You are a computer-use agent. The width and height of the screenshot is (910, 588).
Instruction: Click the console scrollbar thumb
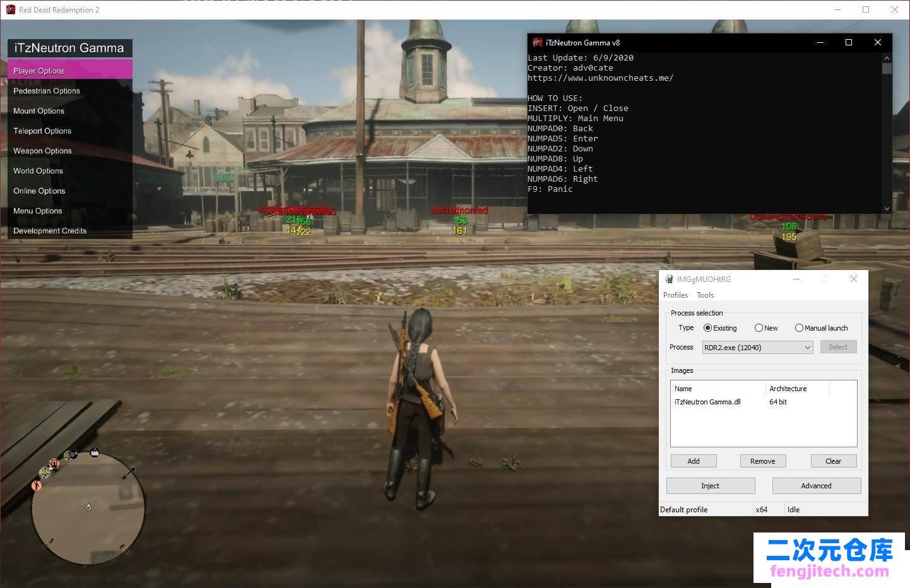[x=887, y=68]
